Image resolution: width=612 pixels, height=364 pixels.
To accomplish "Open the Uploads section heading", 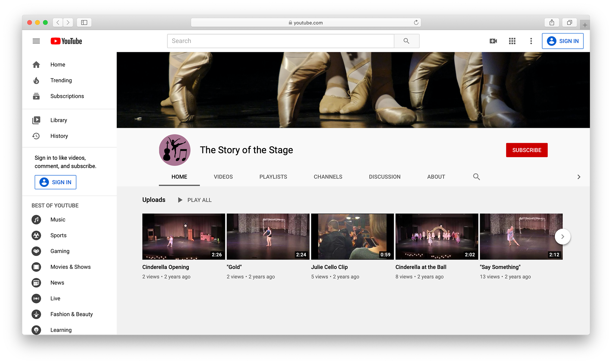I will click(x=154, y=200).
